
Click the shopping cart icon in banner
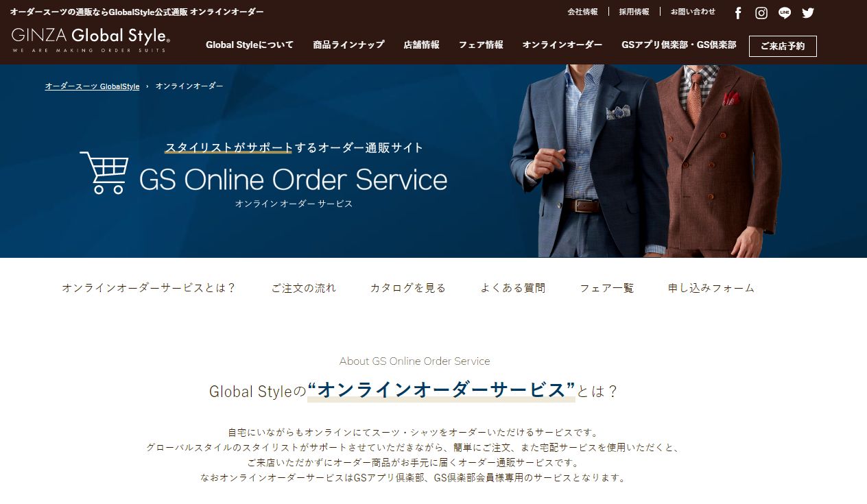point(104,173)
